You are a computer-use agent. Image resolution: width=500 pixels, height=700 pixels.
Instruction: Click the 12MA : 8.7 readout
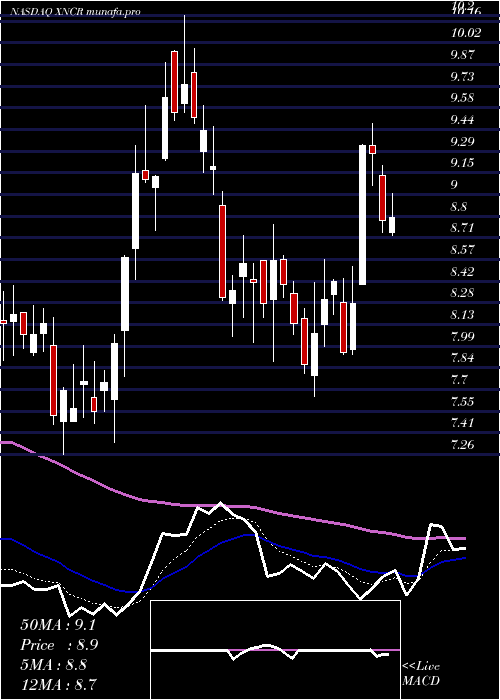(x=58, y=684)
